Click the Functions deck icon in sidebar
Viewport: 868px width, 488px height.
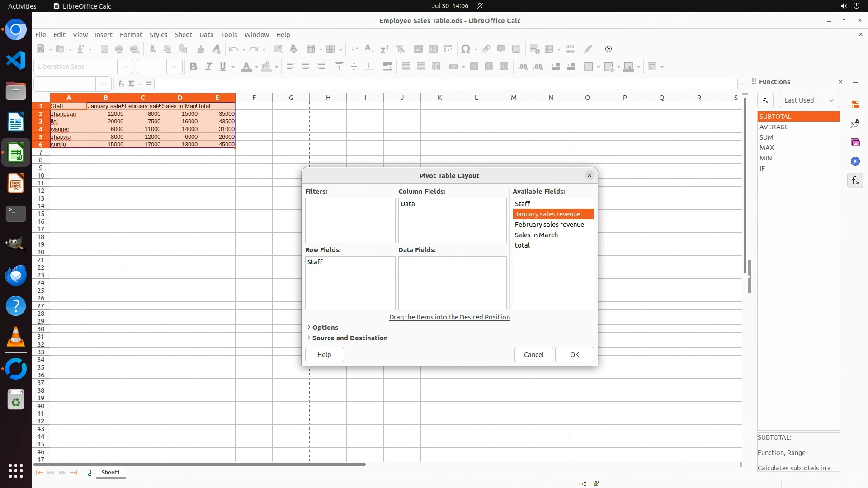pyautogui.click(x=855, y=181)
